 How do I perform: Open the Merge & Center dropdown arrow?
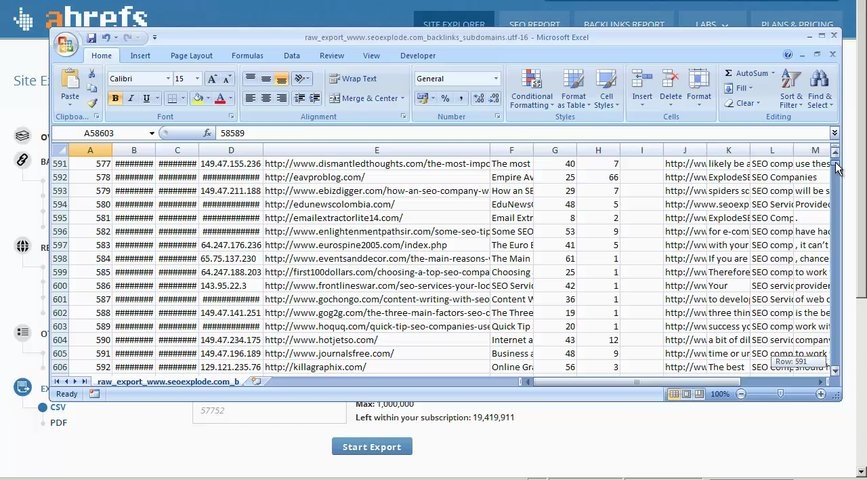click(403, 98)
